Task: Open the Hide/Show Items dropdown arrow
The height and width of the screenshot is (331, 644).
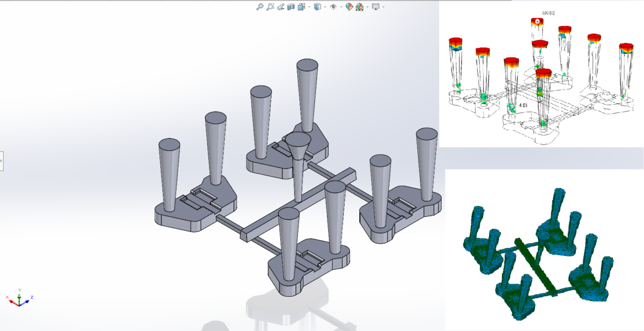Action: 341,7
